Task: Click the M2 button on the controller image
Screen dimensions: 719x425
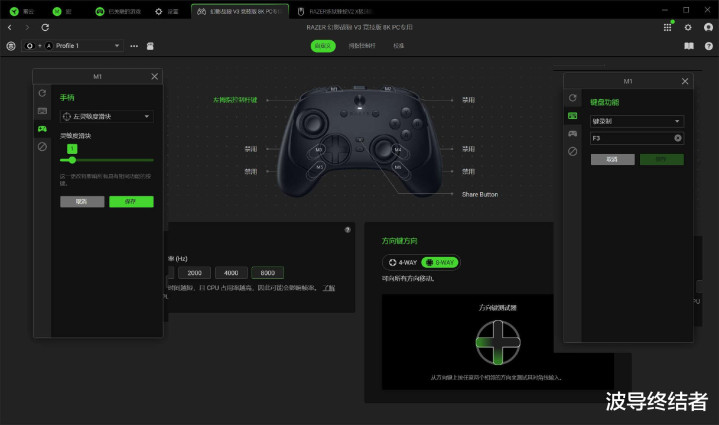Action: (387, 88)
